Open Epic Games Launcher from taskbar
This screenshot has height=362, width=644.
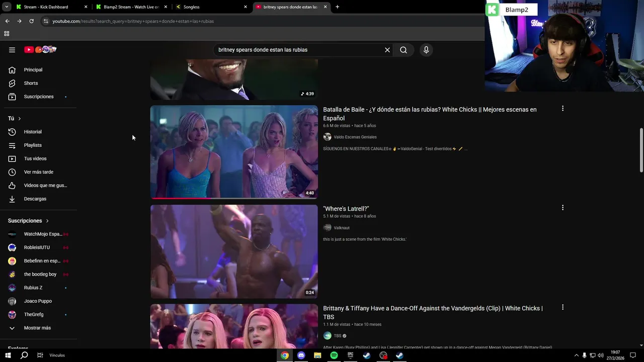(x=351, y=355)
